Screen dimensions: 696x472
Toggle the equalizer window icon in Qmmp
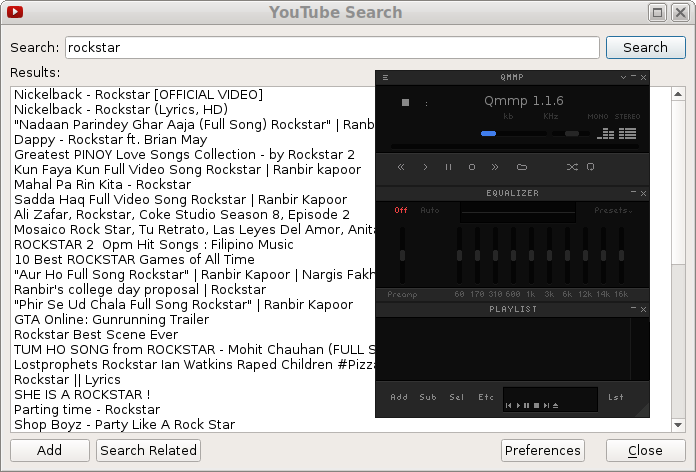pos(605,133)
